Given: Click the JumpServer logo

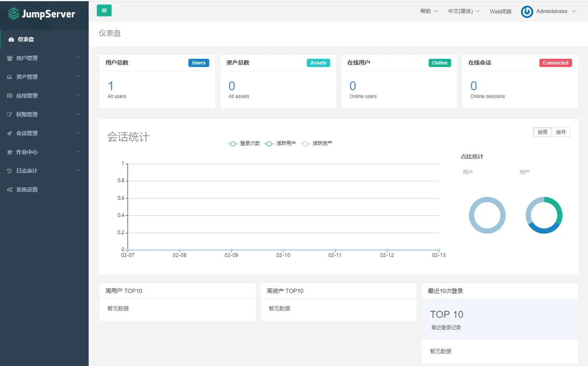Looking at the screenshot, I should pos(41,14).
